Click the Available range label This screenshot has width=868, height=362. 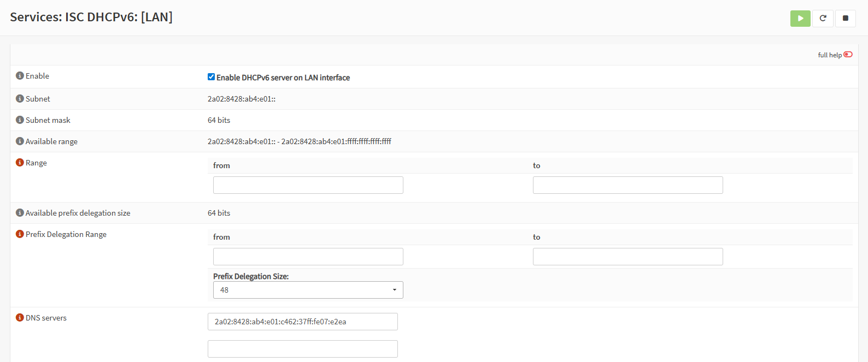51,141
